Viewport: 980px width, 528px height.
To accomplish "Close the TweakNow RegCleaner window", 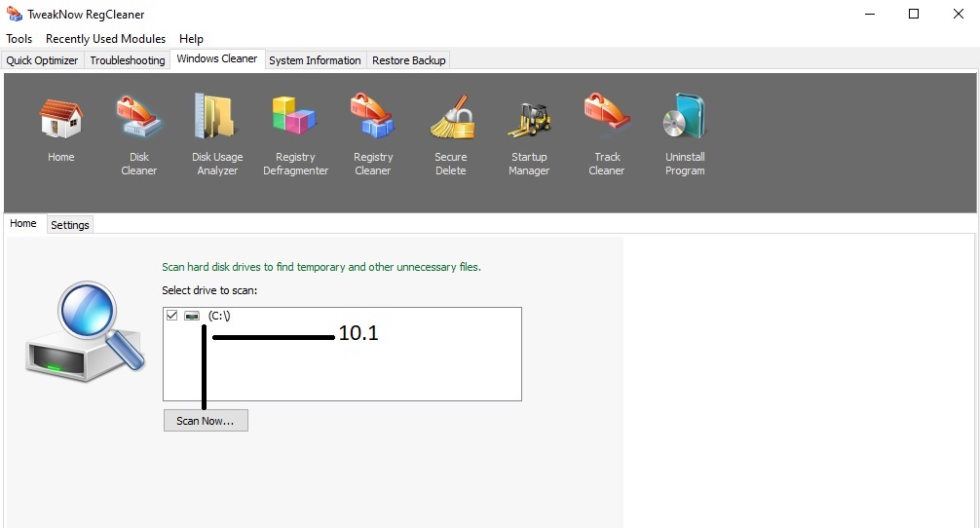I will (x=959, y=14).
